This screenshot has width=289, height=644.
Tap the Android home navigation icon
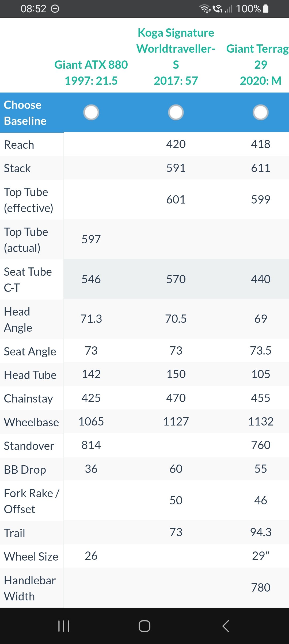(x=144, y=626)
